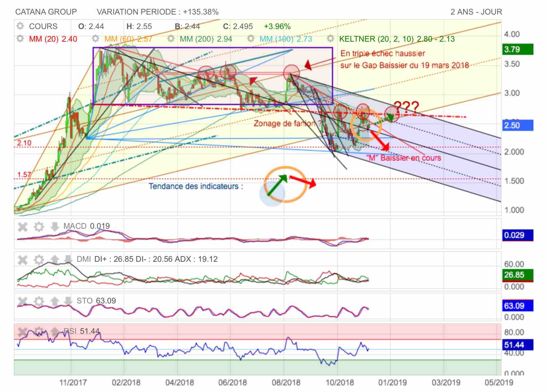Screen dimensions: 546x392
Task: Open the MM (20) moving average settings gear
Action: [x=20, y=39]
